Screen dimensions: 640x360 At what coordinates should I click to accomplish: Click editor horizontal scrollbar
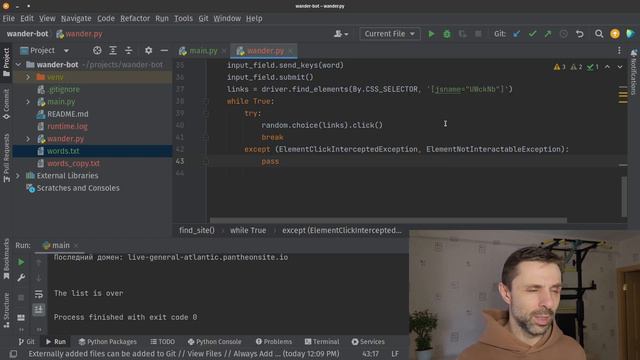click(x=388, y=220)
